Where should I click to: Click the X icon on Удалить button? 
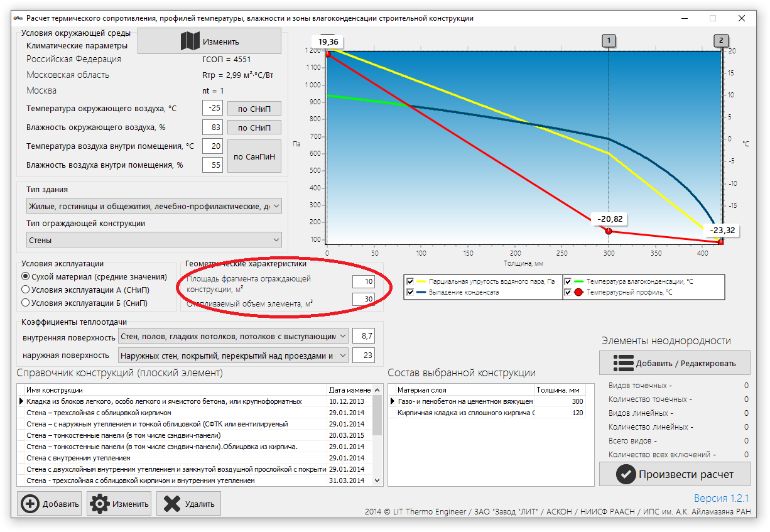pyautogui.click(x=171, y=504)
